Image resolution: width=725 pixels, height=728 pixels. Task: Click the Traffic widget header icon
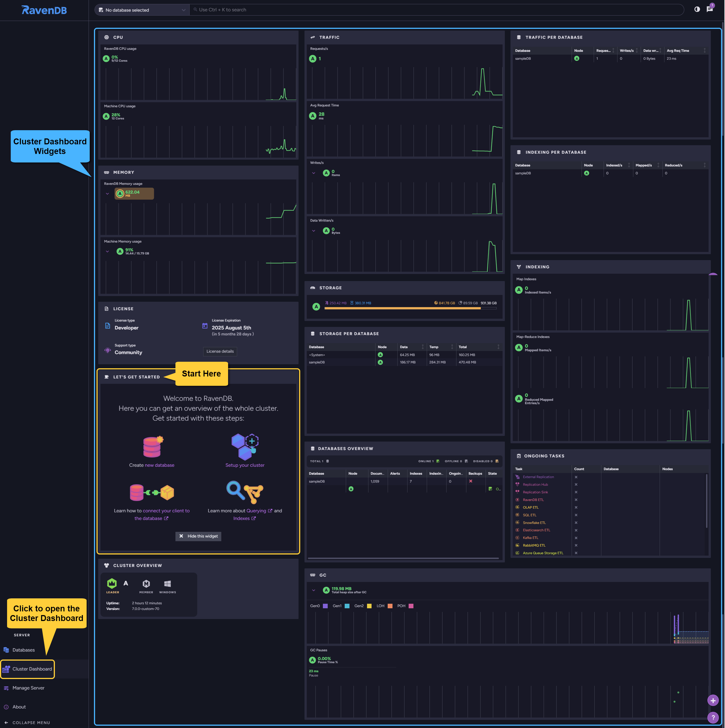(x=312, y=37)
